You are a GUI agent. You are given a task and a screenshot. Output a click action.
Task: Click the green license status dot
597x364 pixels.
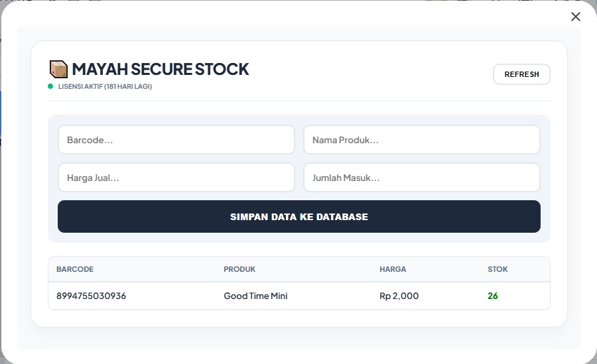click(50, 86)
